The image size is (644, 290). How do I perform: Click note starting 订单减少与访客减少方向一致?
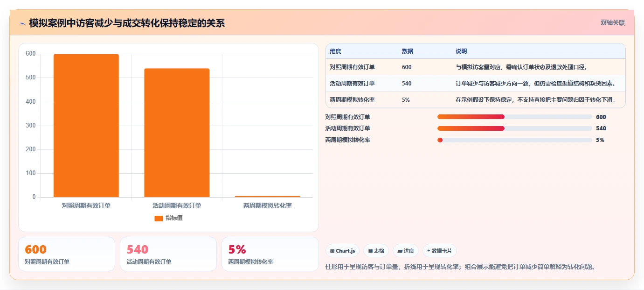[535, 84]
